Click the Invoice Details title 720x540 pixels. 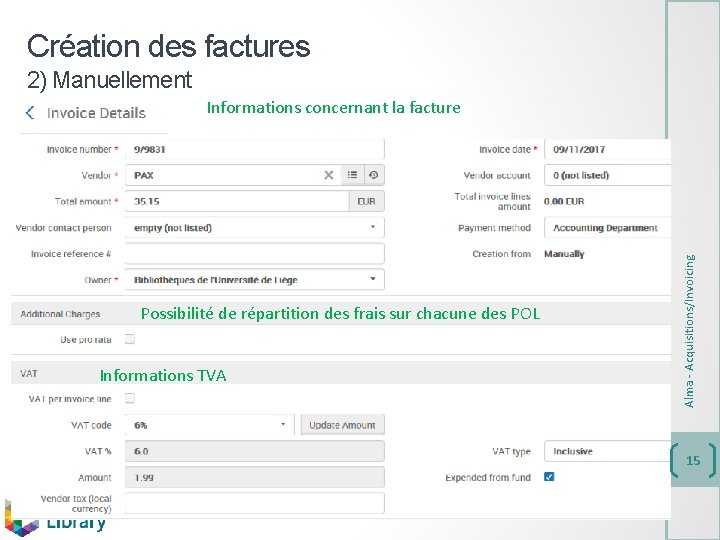(96, 113)
